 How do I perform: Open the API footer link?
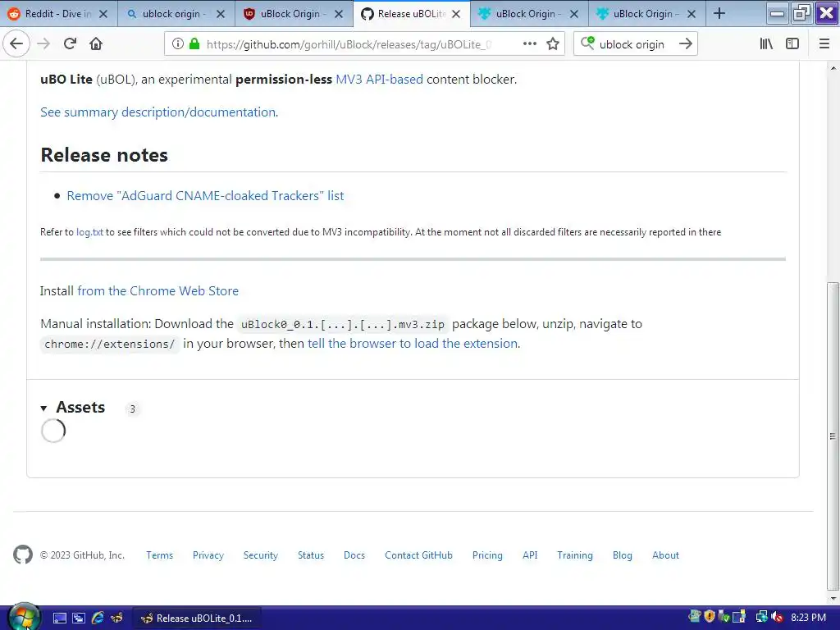pyautogui.click(x=530, y=555)
